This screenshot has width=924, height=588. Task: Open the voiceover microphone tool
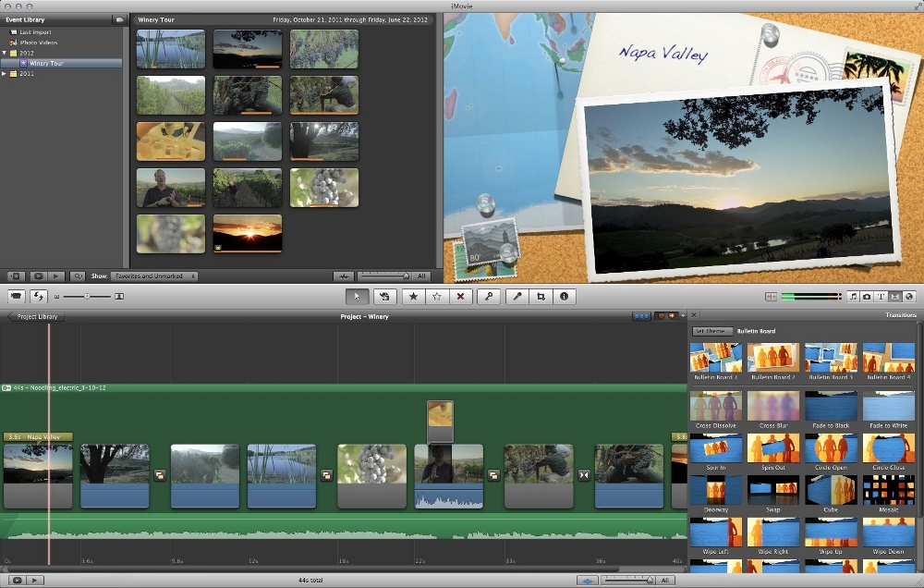(x=517, y=296)
